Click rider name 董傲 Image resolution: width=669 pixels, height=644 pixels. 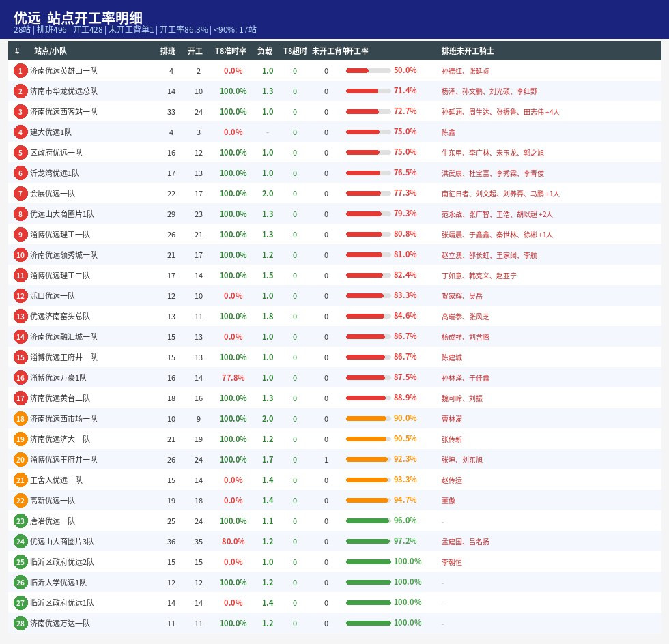click(448, 501)
